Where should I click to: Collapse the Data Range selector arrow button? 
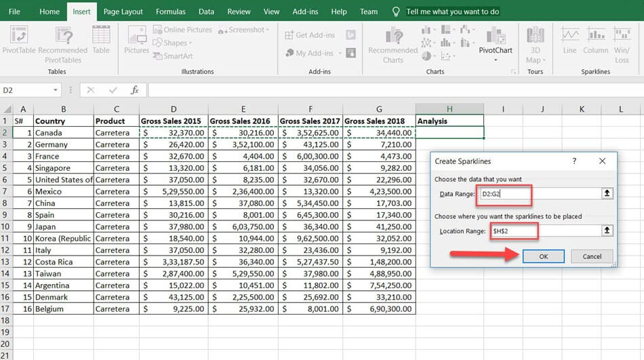pyautogui.click(x=607, y=194)
